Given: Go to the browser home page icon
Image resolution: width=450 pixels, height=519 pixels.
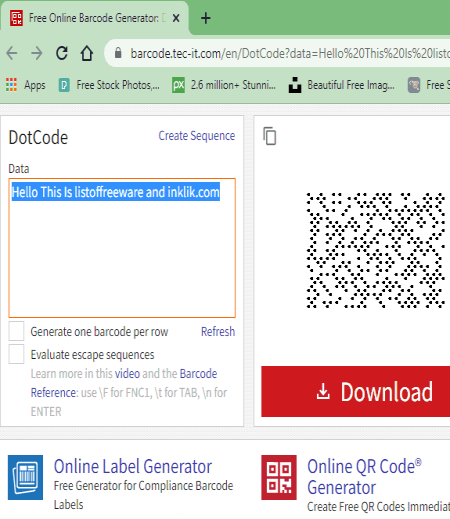Looking at the screenshot, I should pos(87,53).
